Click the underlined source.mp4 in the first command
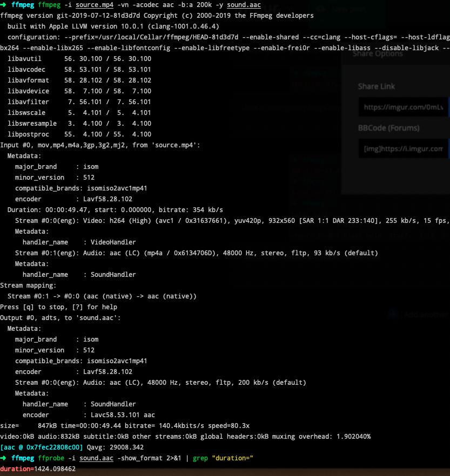Viewport: 450px width, 476px height. pos(95,4)
